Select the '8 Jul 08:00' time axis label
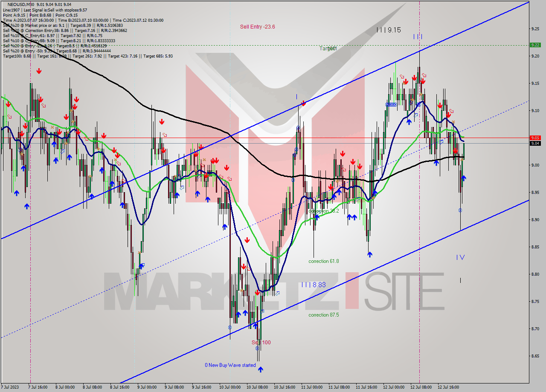The image size is (546, 392). 92,387
